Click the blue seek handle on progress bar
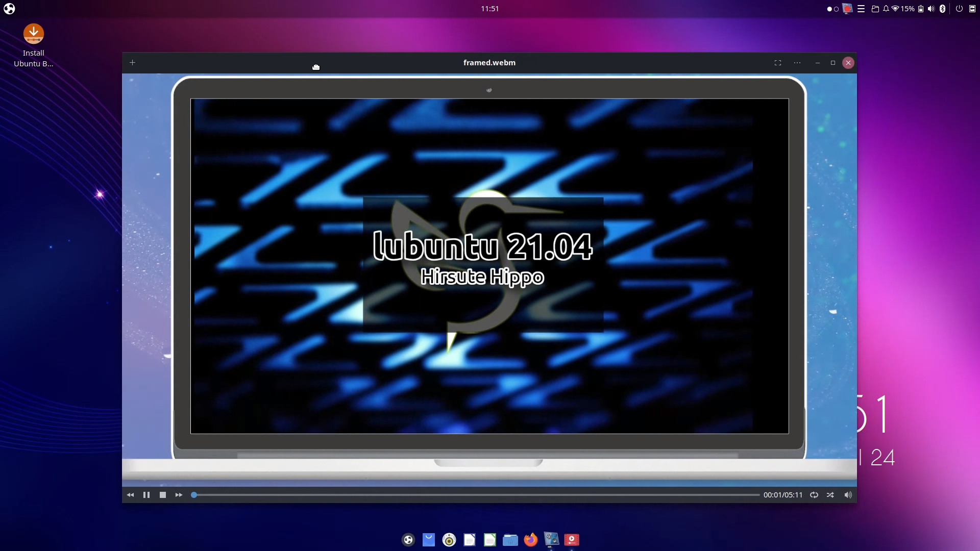 tap(194, 495)
